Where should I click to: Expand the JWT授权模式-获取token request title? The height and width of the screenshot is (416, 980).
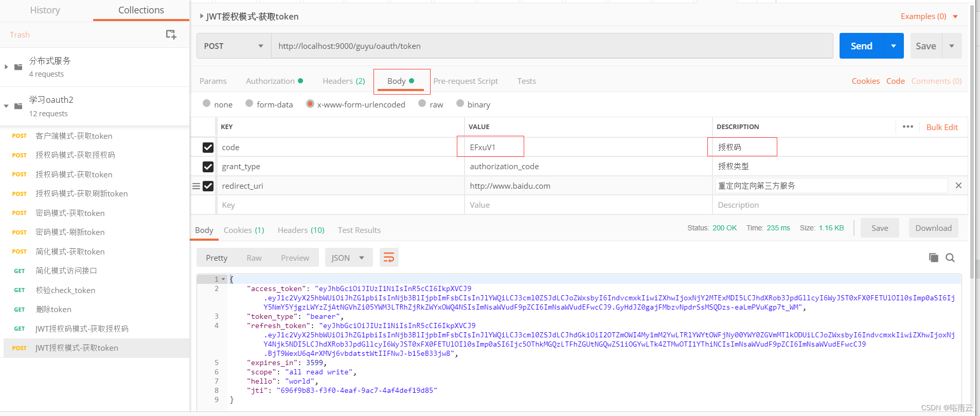coord(202,16)
